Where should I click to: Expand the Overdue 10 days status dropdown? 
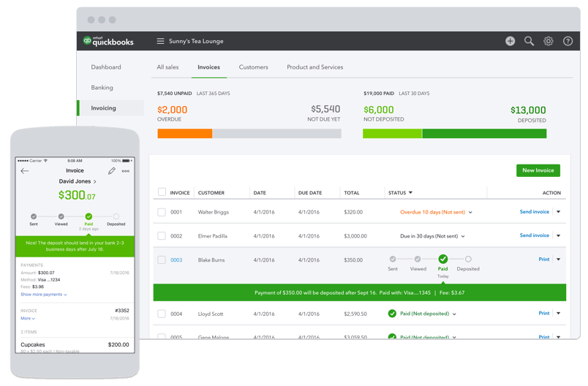[x=470, y=213]
